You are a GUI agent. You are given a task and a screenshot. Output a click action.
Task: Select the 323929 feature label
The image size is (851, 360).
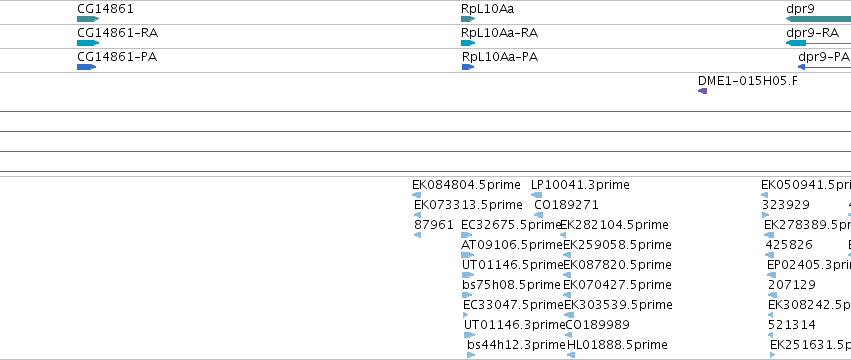click(785, 205)
